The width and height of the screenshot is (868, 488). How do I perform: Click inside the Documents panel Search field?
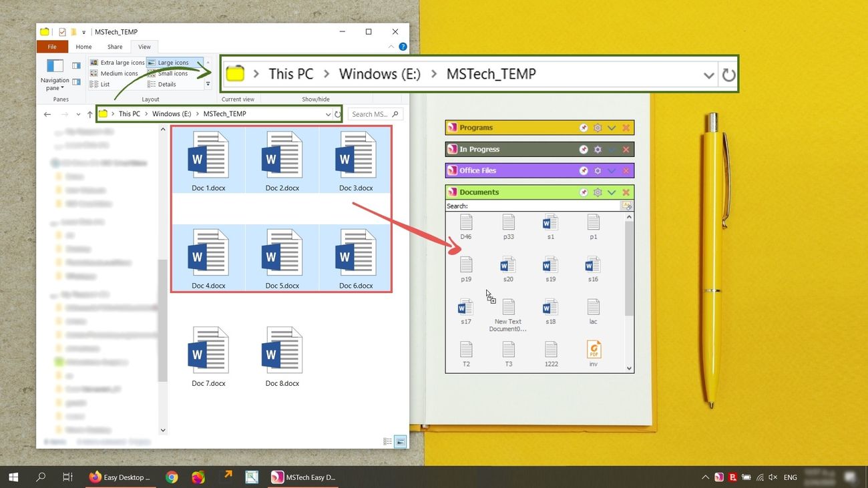(534, 206)
